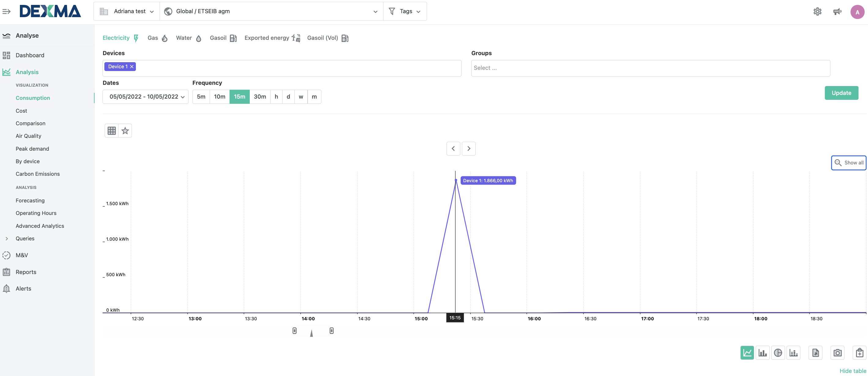Click the Update button

[841, 93]
